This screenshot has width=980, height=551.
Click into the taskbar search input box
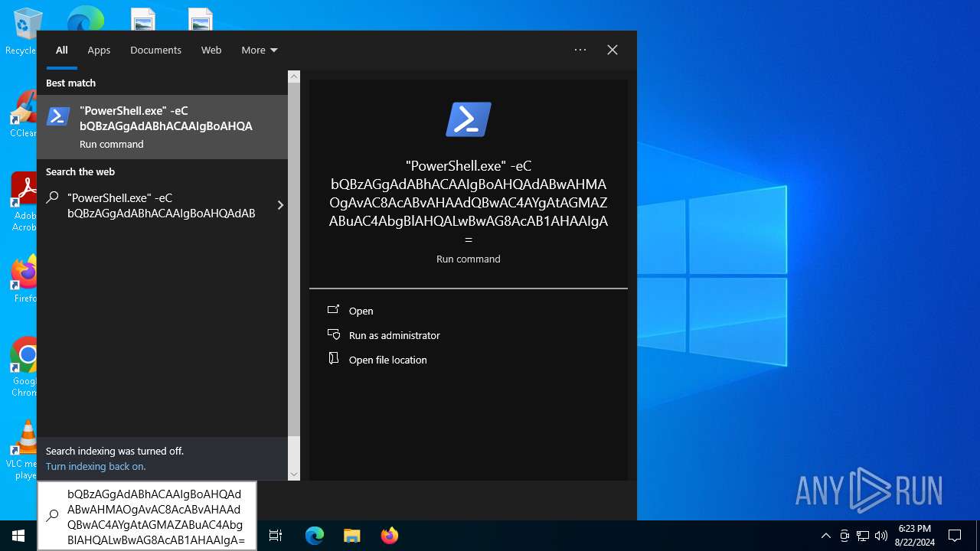tap(147, 516)
